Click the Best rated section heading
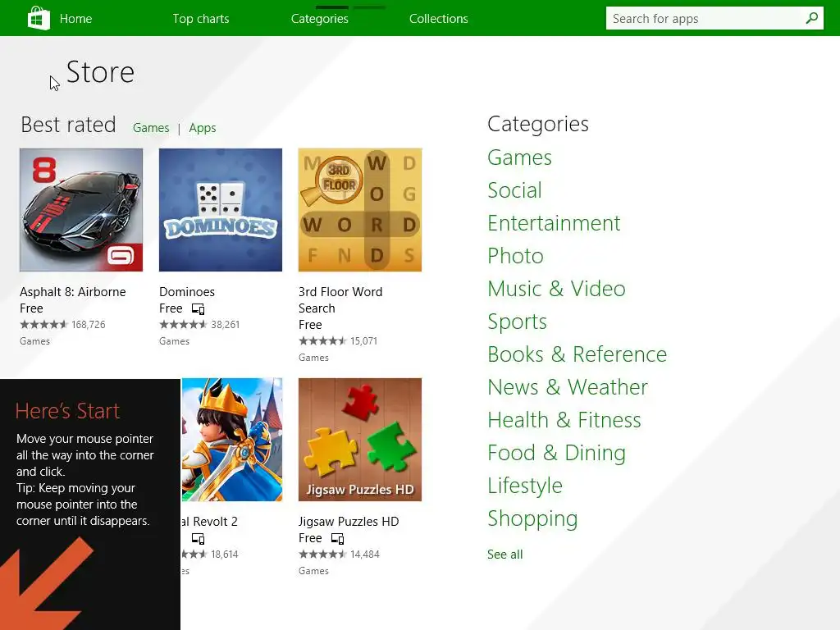Screen dimensions: 840x630 (68, 125)
